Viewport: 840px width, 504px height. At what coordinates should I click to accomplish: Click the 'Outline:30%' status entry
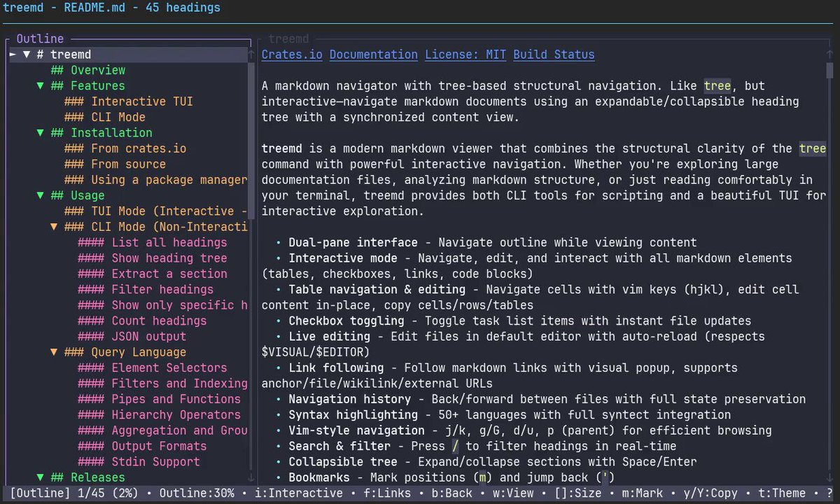coord(197,493)
